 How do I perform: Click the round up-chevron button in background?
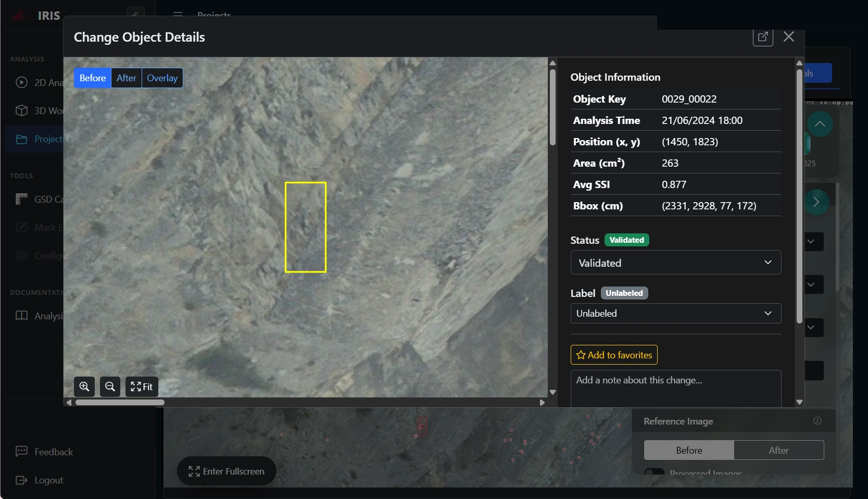point(820,124)
